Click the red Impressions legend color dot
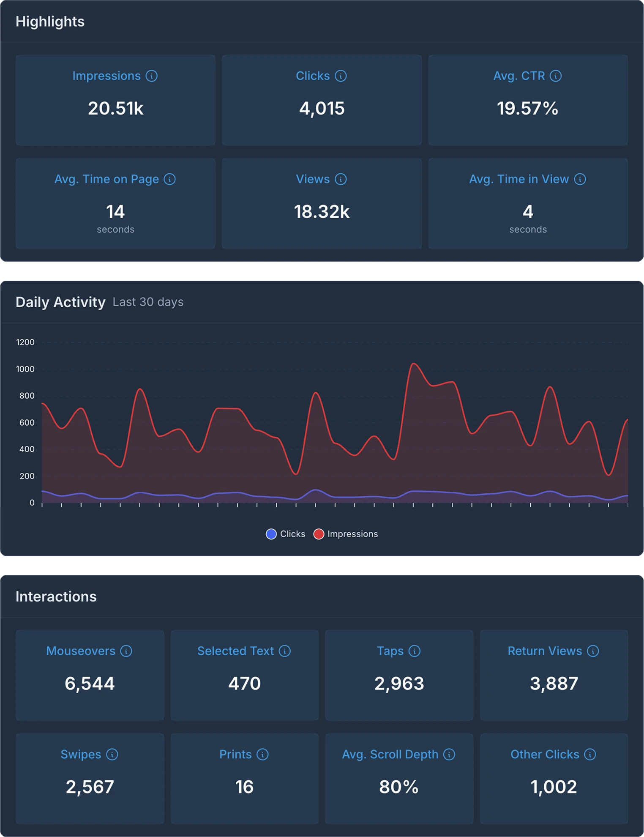This screenshot has height=837, width=644. tap(319, 534)
